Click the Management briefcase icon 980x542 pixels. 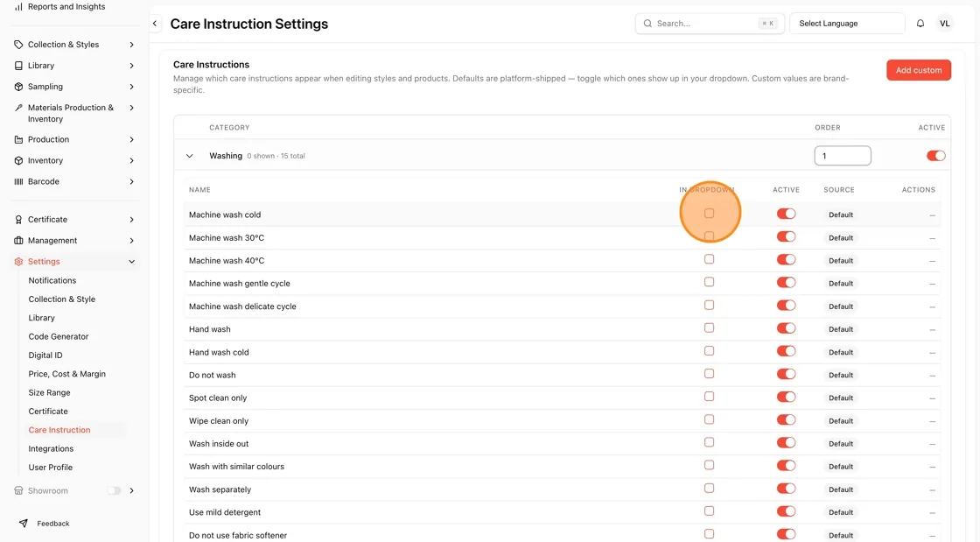18,241
